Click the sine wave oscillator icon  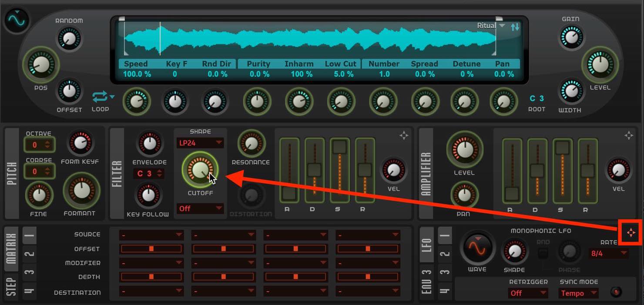17,20
